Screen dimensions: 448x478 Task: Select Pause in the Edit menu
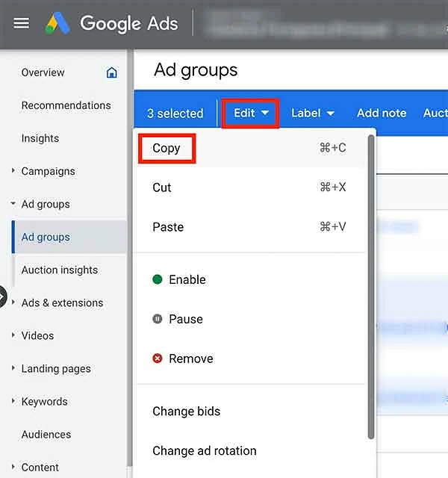click(x=250, y=319)
